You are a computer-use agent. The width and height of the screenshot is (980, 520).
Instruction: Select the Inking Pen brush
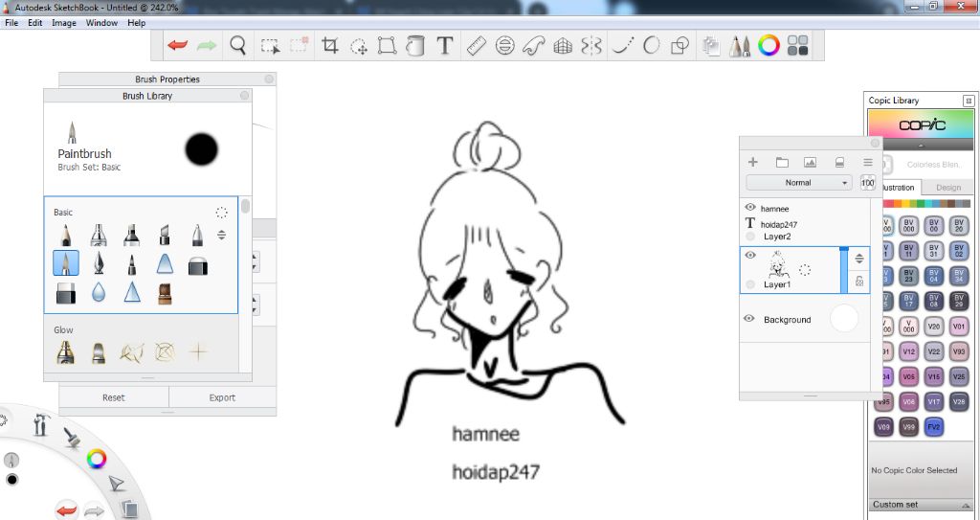coord(99,263)
